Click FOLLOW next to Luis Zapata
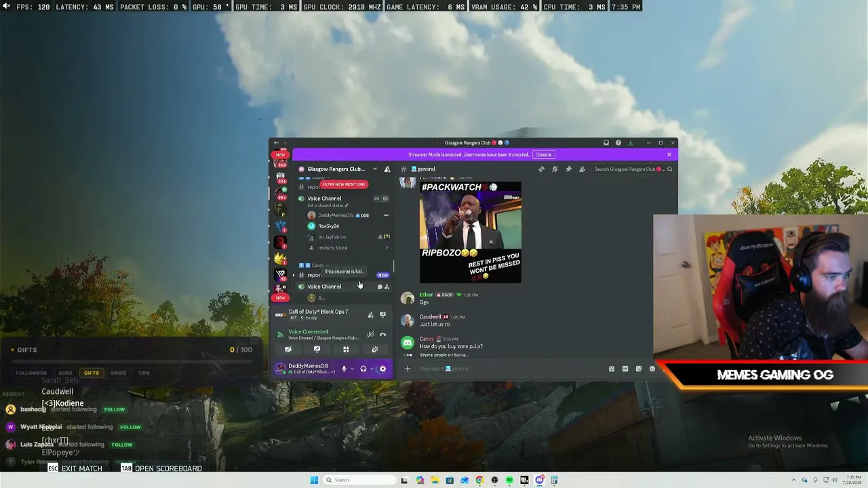Screen dimensions: 868x488 coord(122,445)
